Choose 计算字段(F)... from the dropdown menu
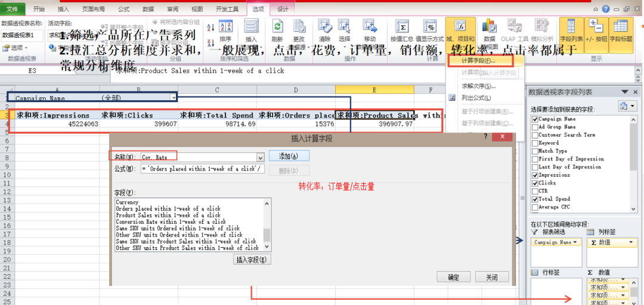644x305 pixels. tap(479, 61)
